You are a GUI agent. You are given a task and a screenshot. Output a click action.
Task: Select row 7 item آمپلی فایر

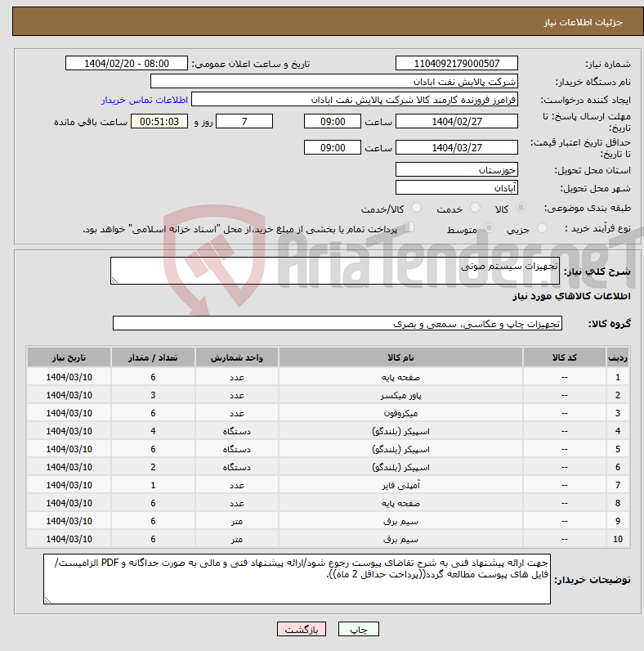point(400,485)
